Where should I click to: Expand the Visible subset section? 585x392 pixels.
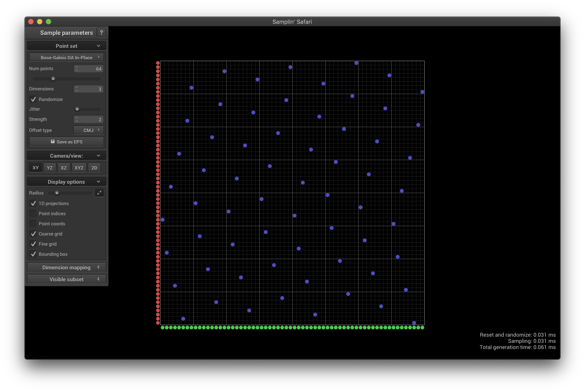67,279
